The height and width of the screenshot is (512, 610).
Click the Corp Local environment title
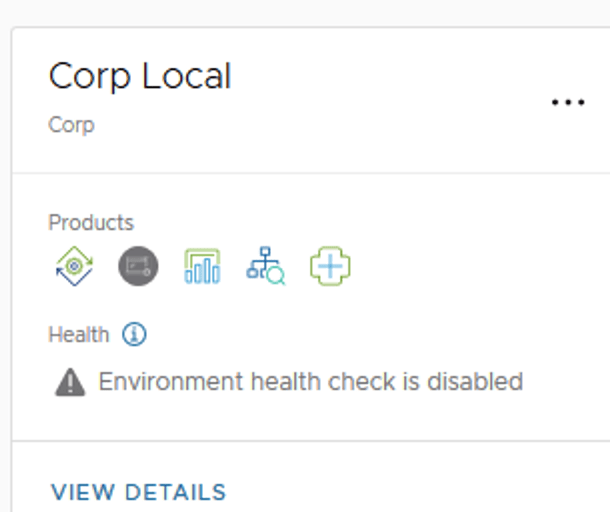(x=140, y=77)
